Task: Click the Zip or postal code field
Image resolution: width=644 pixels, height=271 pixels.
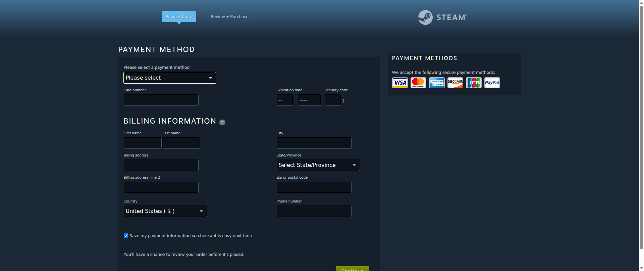Action: (x=314, y=187)
